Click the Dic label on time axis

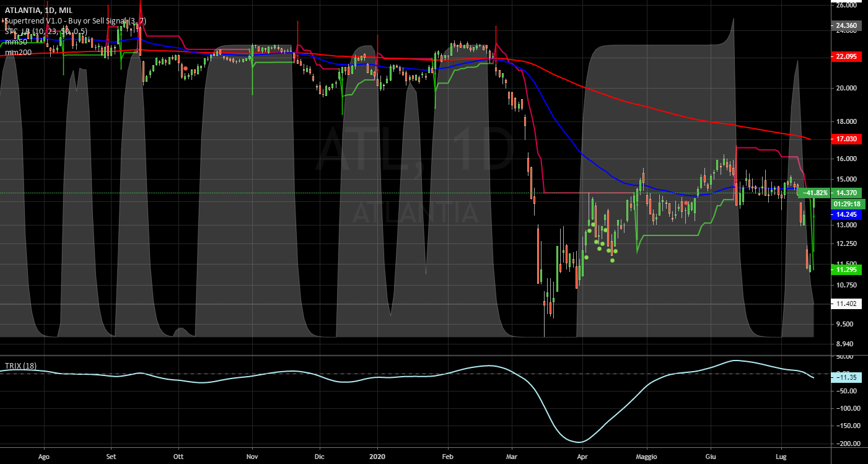pos(319,456)
